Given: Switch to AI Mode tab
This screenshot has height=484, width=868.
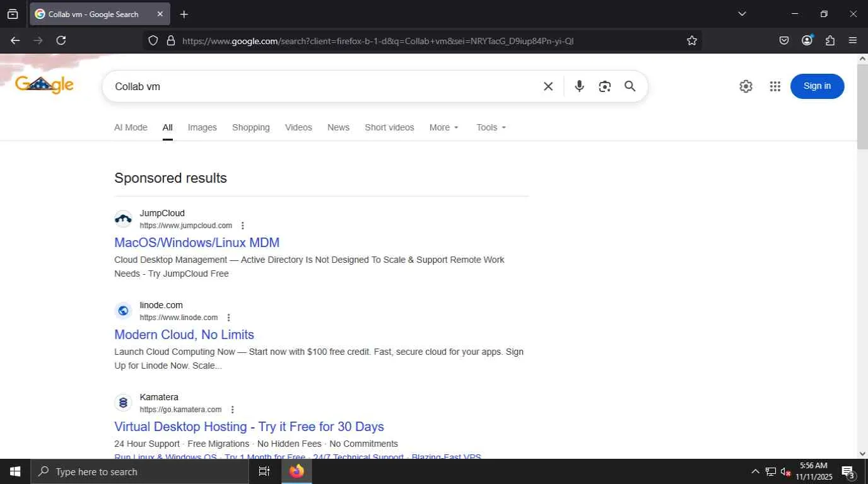Looking at the screenshot, I should click(x=131, y=127).
